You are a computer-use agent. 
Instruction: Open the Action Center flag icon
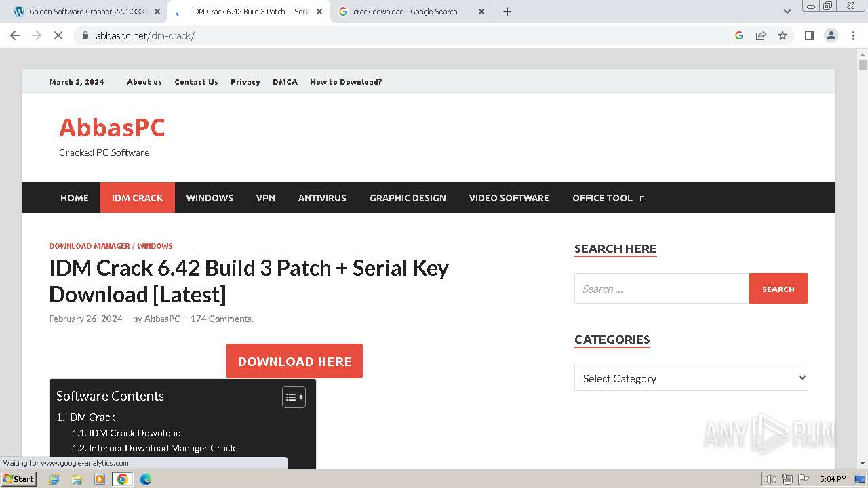(803, 479)
